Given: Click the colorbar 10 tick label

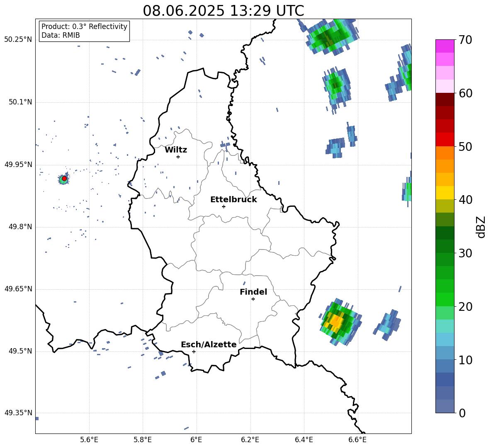Looking at the screenshot, I should (465, 360).
